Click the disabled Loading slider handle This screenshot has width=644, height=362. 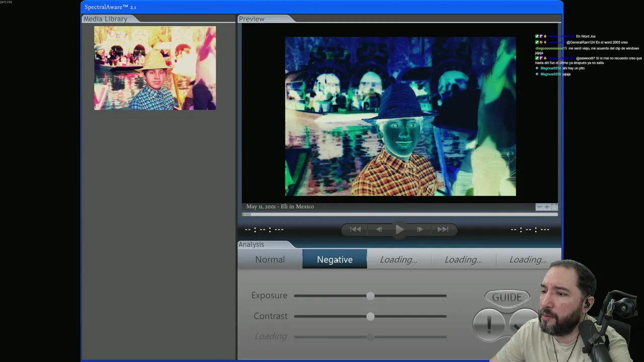point(370,337)
